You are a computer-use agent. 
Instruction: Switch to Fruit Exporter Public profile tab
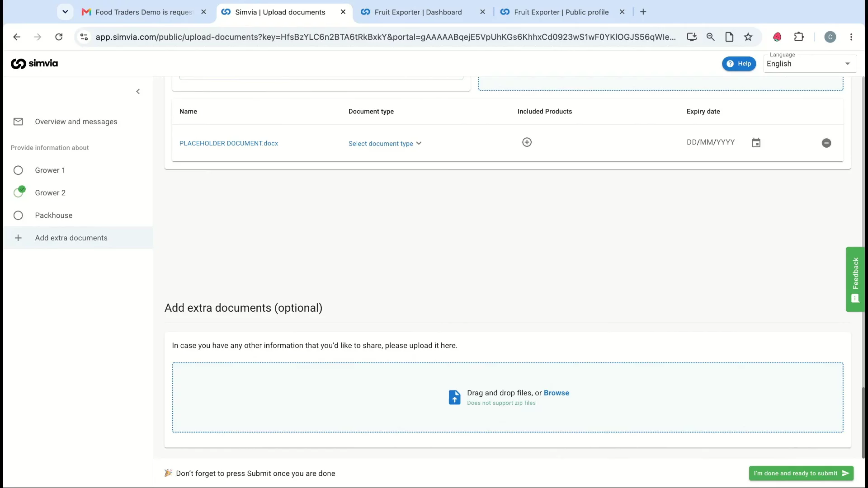[561, 12]
